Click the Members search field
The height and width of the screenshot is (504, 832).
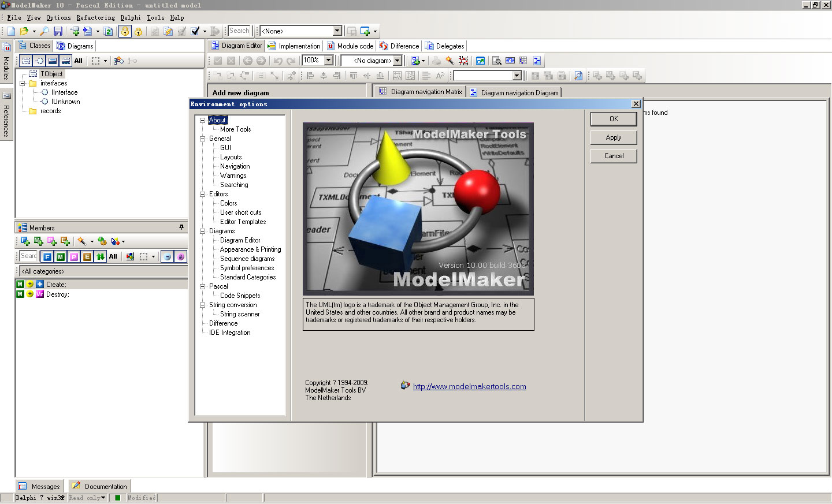point(28,256)
